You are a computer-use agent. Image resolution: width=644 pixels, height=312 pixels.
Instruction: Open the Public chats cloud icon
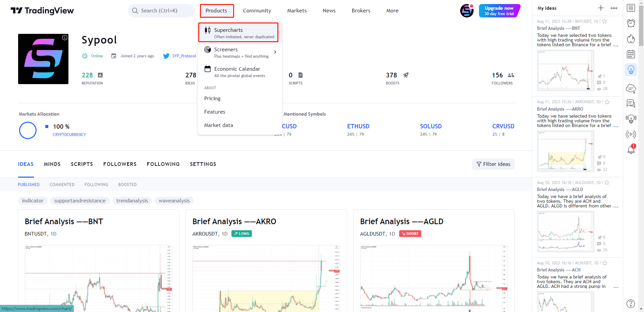tap(631, 88)
